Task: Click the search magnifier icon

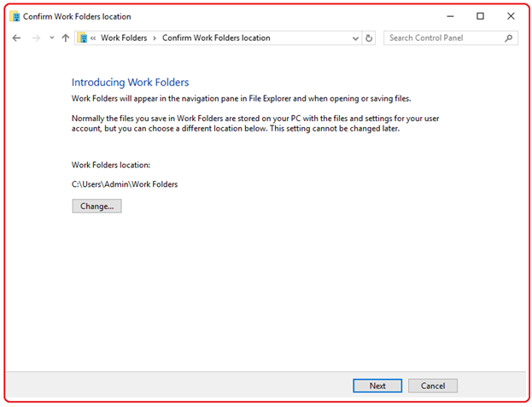Action: click(508, 38)
